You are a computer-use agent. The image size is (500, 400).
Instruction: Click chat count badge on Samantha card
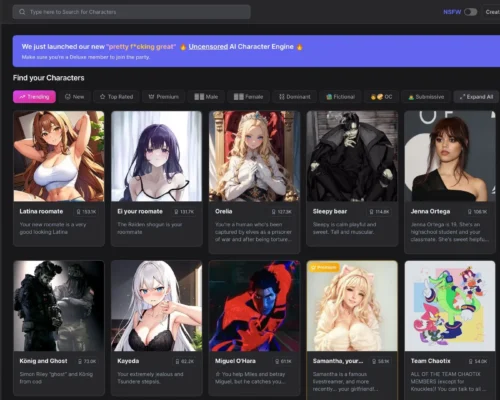tap(381, 361)
